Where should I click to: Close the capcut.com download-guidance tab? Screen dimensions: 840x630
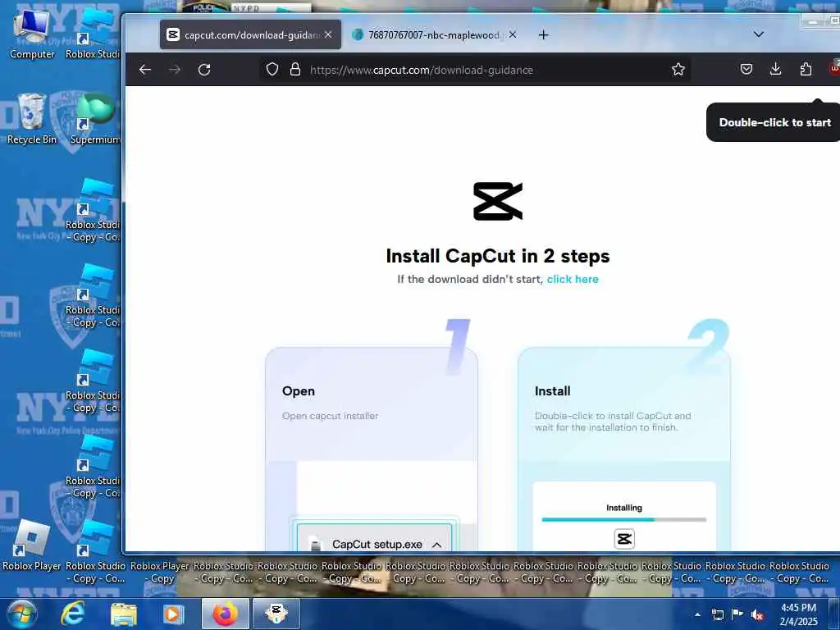328,34
